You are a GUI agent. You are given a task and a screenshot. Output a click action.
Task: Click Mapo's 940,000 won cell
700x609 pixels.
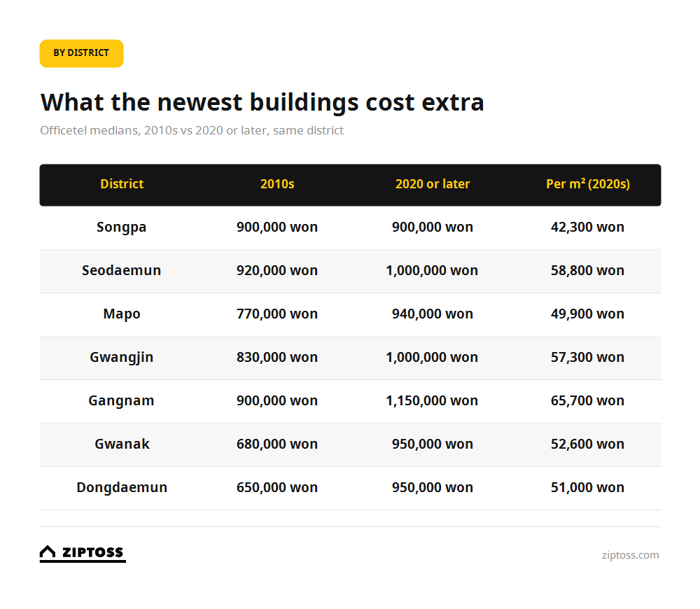pos(433,314)
